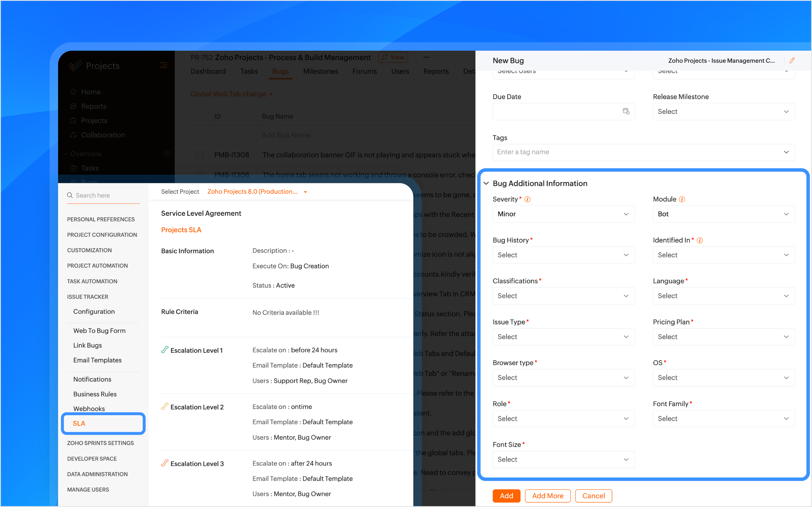812x507 pixels.
Task: Edit Escalation Level 1 pencil icon
Action: coord(164,350)
